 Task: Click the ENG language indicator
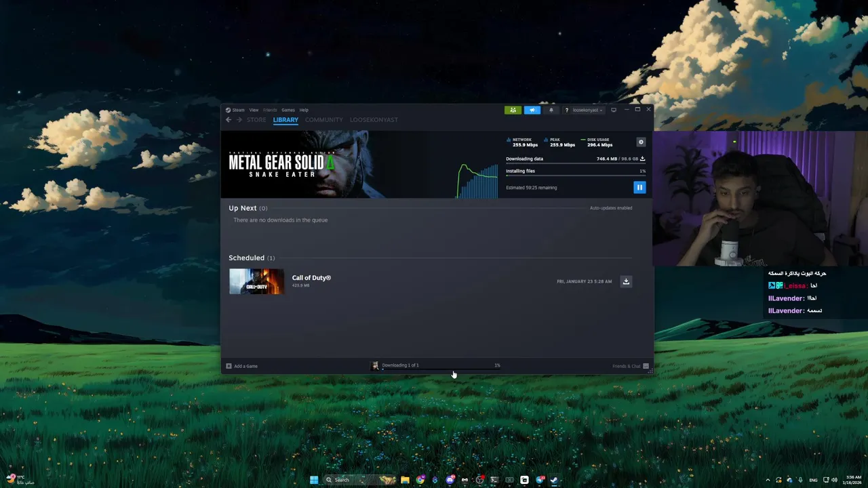click(x=813, y=480)
